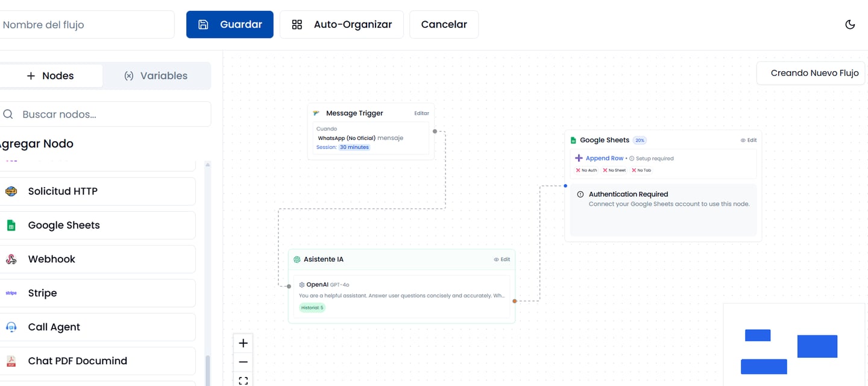The height and width of the screenshot is (386, 868).
Task: Cancel the flow creation
Action: 444,25
